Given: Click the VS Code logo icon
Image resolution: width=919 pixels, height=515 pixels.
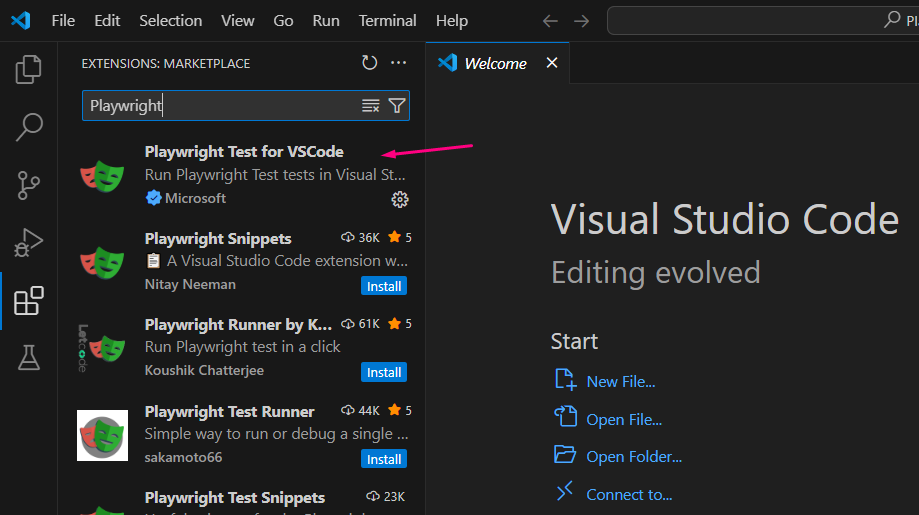Looking at the screenshot, I should point(21,21).
